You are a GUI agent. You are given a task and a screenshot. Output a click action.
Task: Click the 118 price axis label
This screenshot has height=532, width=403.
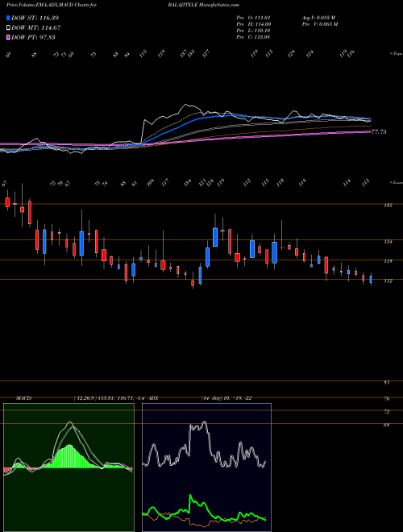pos(388,261)
